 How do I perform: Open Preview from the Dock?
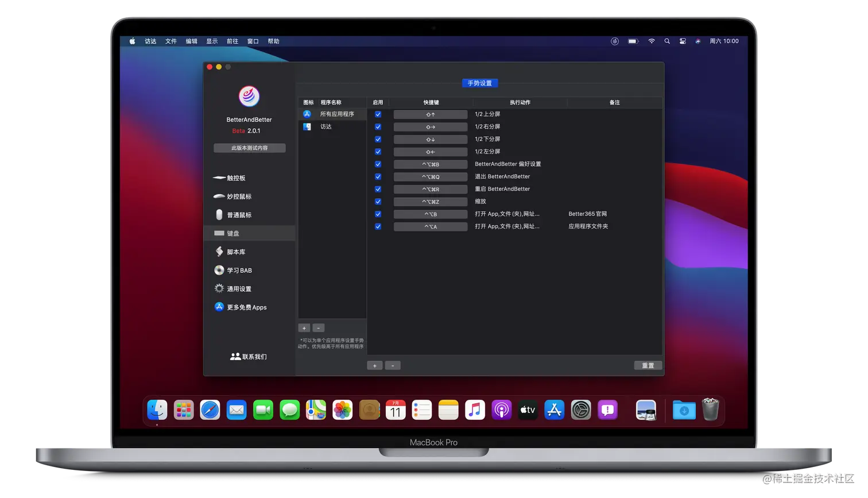(x=646, y=410)
